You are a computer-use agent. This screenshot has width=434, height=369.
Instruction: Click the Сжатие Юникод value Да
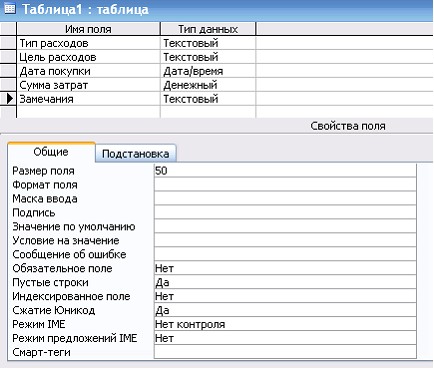point(285,310)
